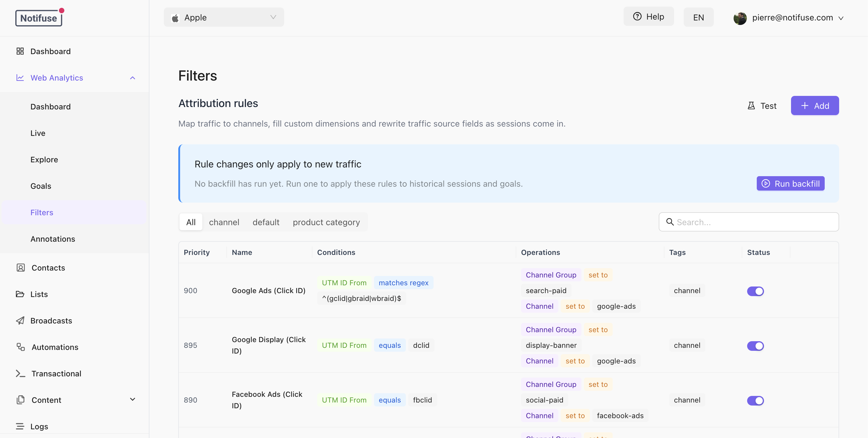
Task: Click the Run backfill button
Action: coord(790,184)
